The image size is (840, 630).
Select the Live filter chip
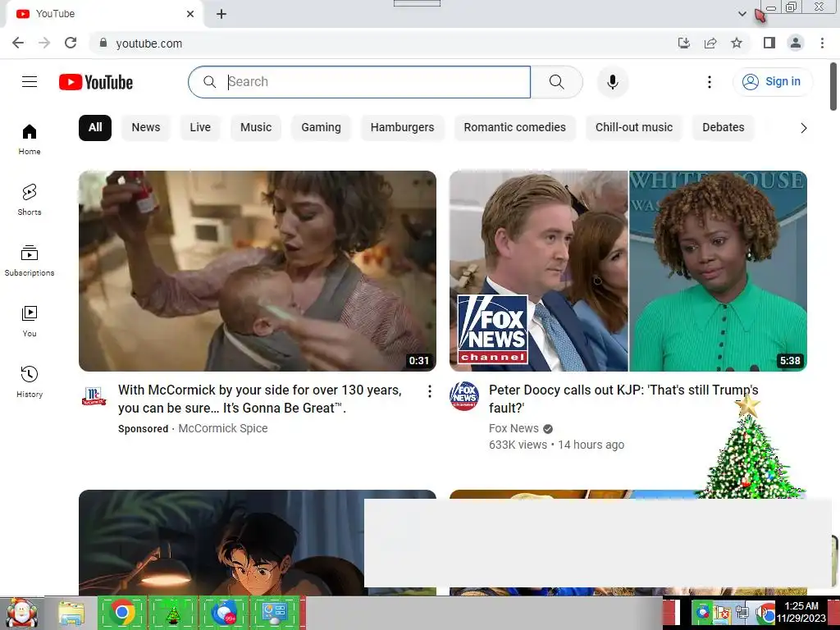[x=200, y=127]
